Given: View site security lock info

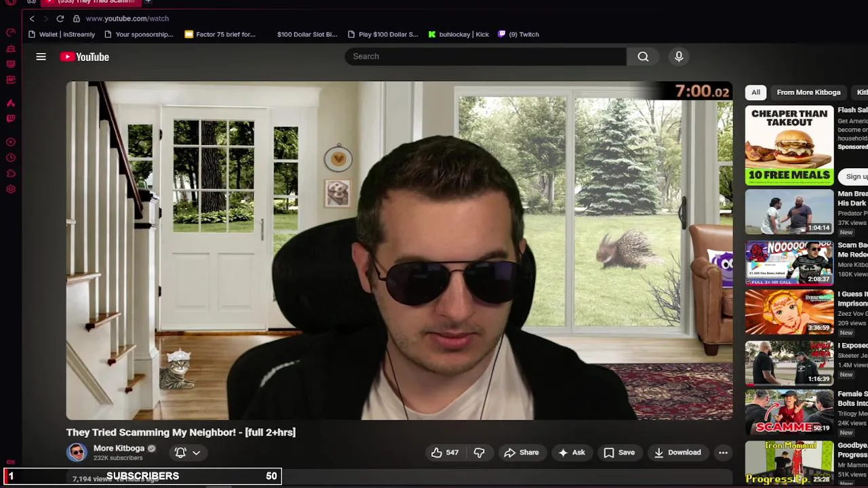Looking at the screenshot, I should 77,18.
